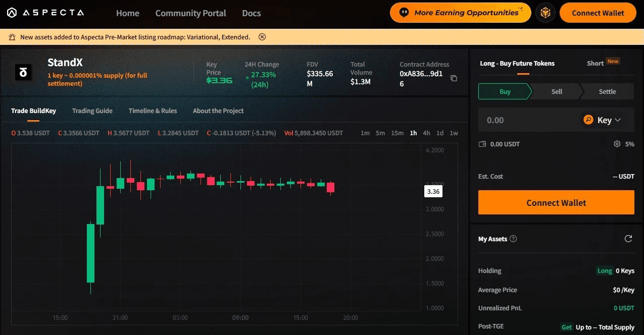Refresh My Assets with reload icon

pyautogui.click(x=628, y=239)
